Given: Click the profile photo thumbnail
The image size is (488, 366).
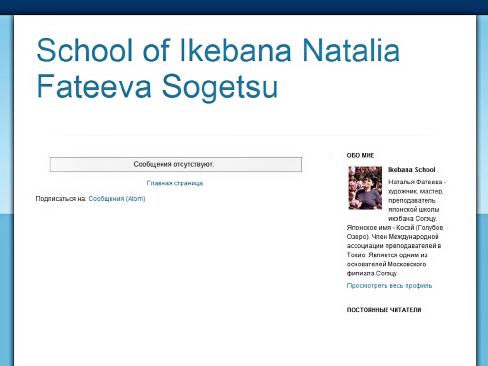Looking at the screenshot, I should point(365,188).
